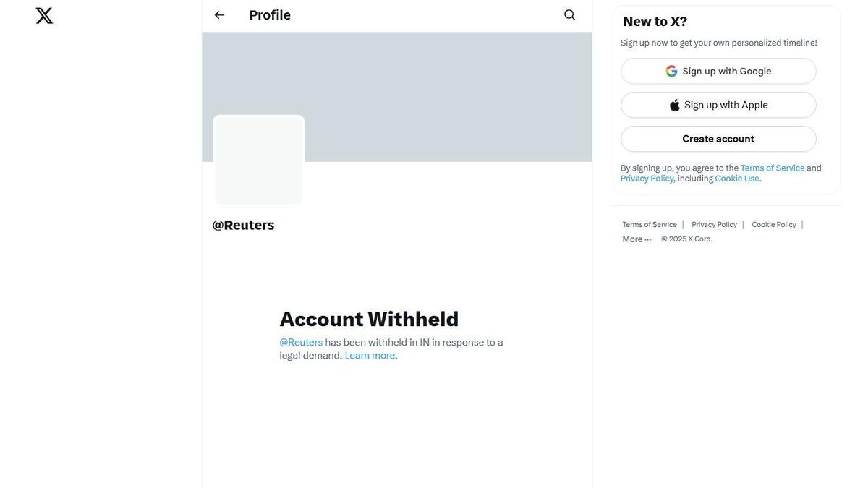Image resolution: width=868 pixels, height=488 pixels.
Task: Open the Cookie Use link
Action: click(x=737, y=179)
